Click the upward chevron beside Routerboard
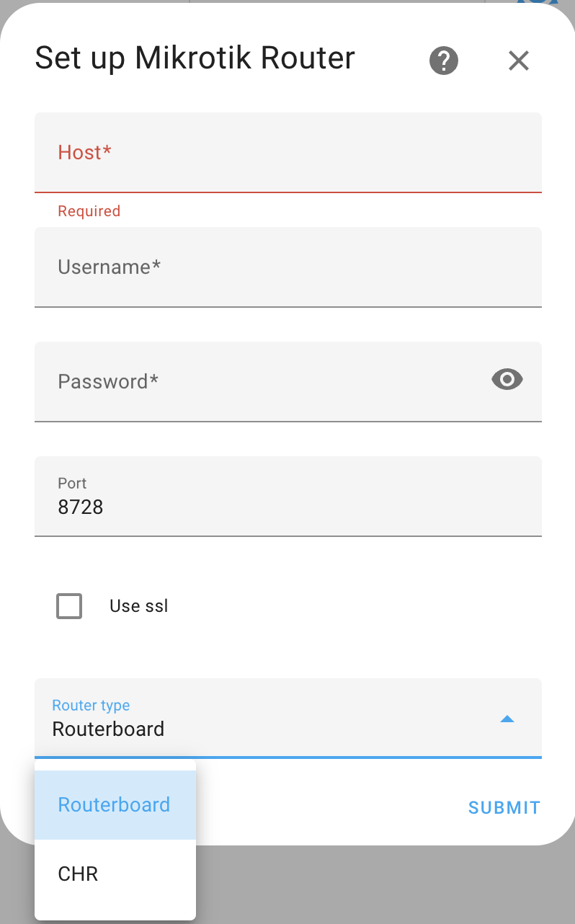The width and height of the screenshot is (575, 924). (x=507, y=719)
